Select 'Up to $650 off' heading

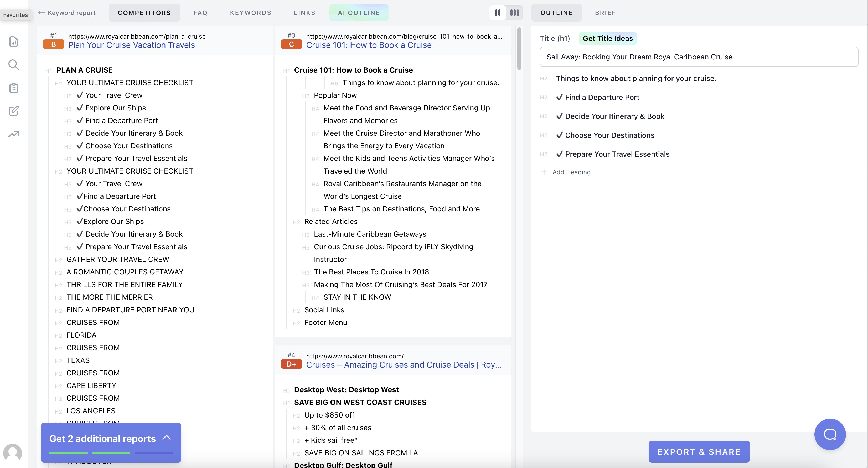coord(329,415)
